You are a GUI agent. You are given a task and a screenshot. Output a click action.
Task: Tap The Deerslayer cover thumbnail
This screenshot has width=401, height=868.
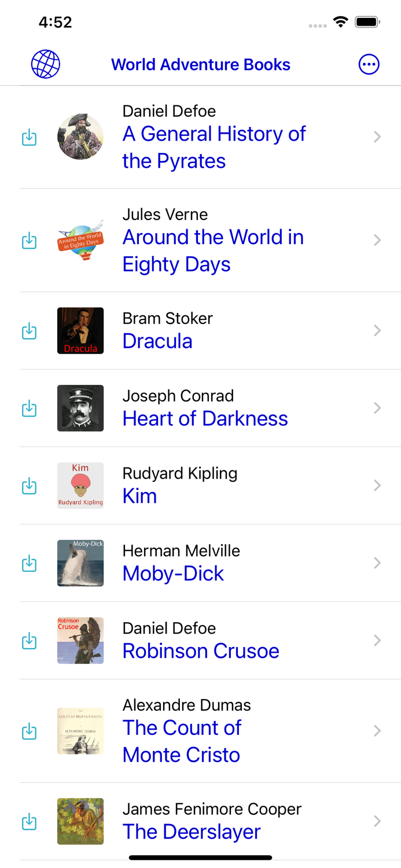[x=80, y=821]
